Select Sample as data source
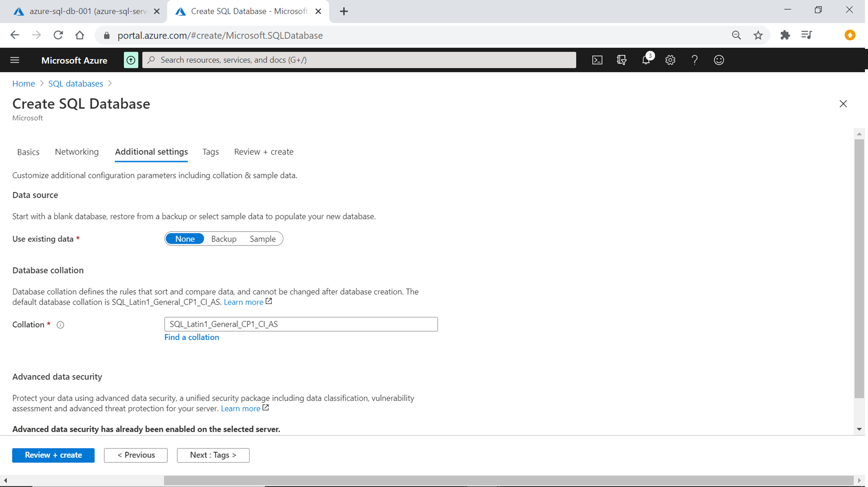The height and width of the screenshot is (487, 868). 263,239
